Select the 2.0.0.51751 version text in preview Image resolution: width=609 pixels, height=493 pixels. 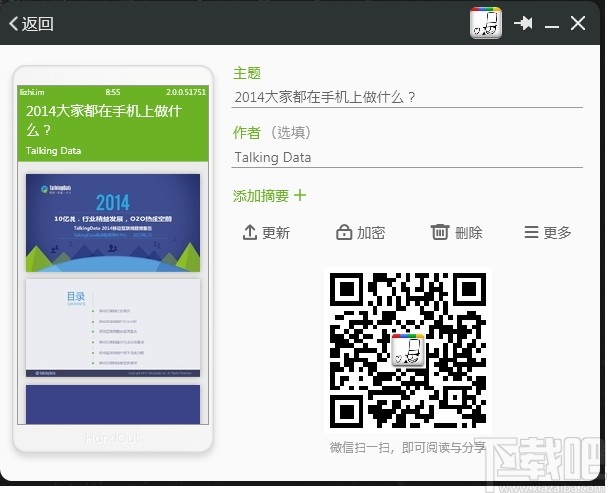[x=186, y=92]
